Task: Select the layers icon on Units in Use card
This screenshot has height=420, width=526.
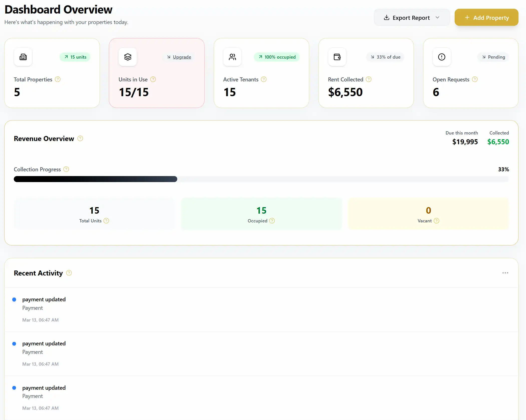Action: click(x=128, y=57)
